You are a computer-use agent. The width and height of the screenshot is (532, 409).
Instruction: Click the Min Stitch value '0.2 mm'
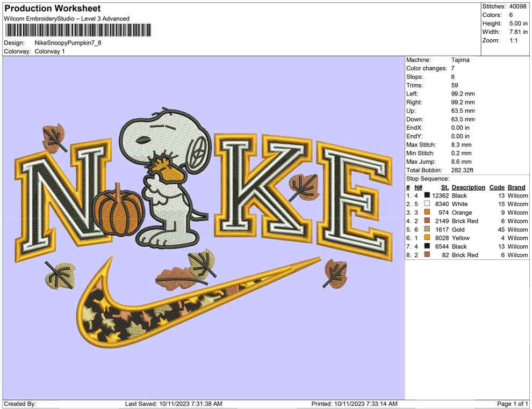coord(462,153)
